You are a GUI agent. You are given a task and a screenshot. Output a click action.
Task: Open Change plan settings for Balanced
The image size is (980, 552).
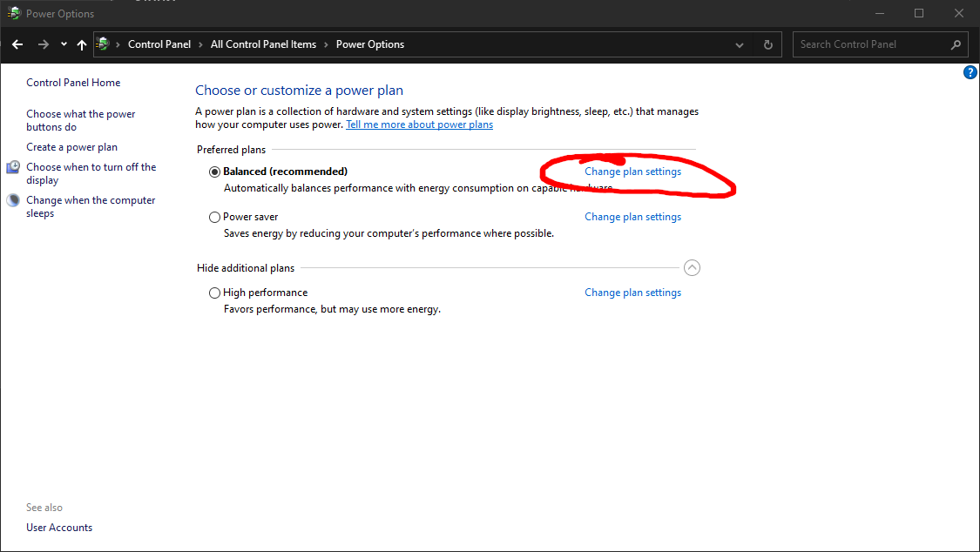[632, 172]
